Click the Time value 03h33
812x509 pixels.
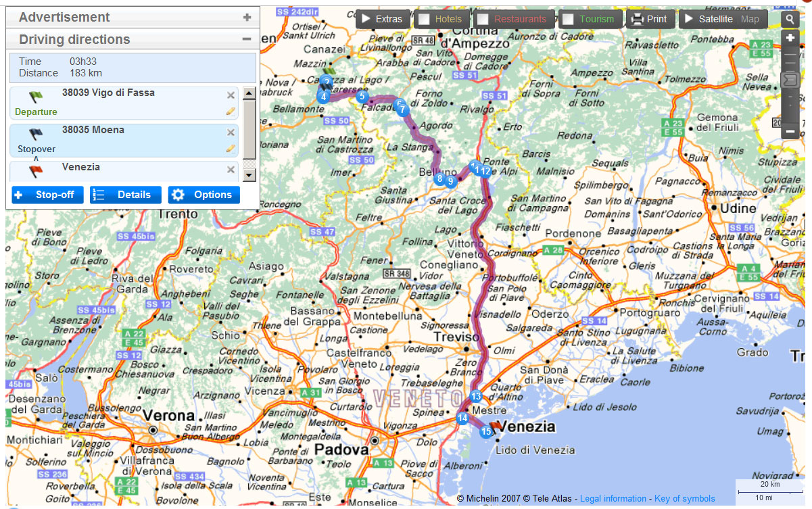(83, 62)
